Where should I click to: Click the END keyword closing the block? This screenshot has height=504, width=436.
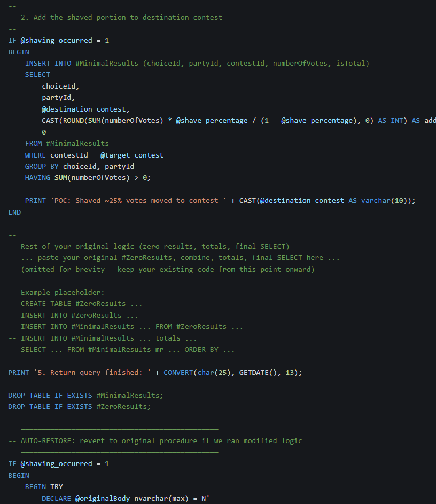[14, 212]
